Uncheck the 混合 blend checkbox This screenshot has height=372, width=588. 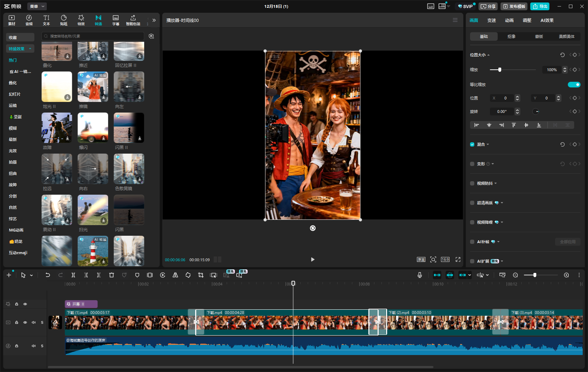pyautogui.click(x=472, y=144)
